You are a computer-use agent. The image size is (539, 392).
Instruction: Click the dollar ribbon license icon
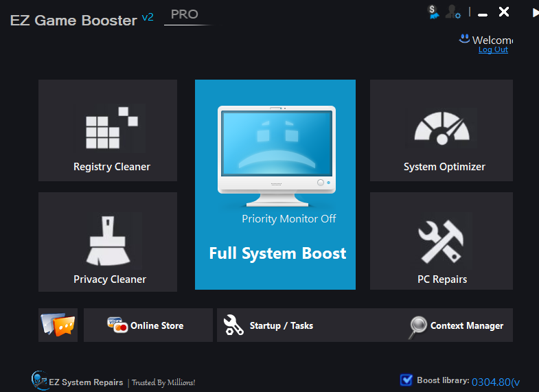pos(433,12)
